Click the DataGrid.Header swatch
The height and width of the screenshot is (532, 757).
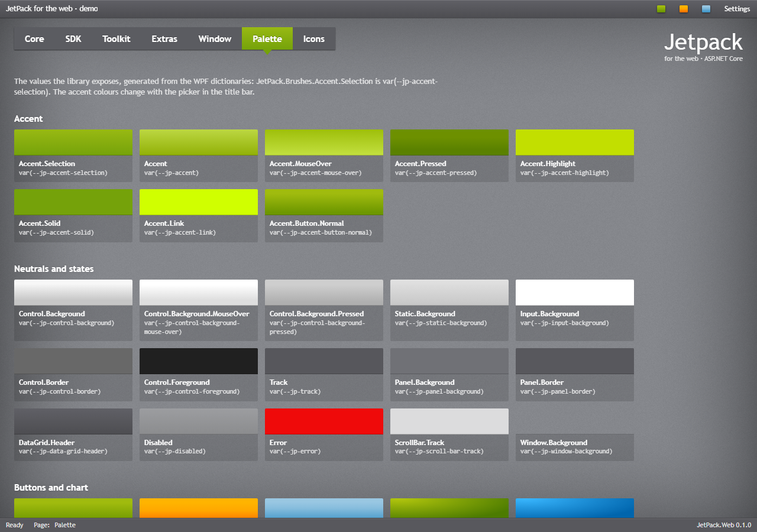point(73,421)
